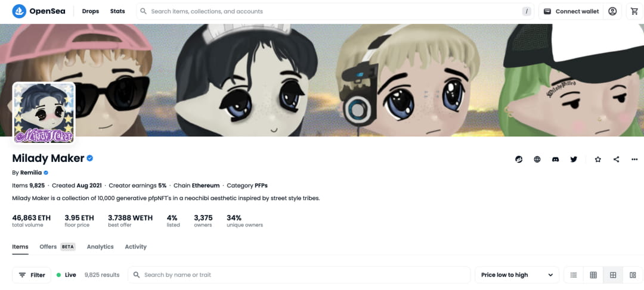This screenshot has width=644, height=290.
Task: Open the Etherscan contract icon
Action: [519, 160]
